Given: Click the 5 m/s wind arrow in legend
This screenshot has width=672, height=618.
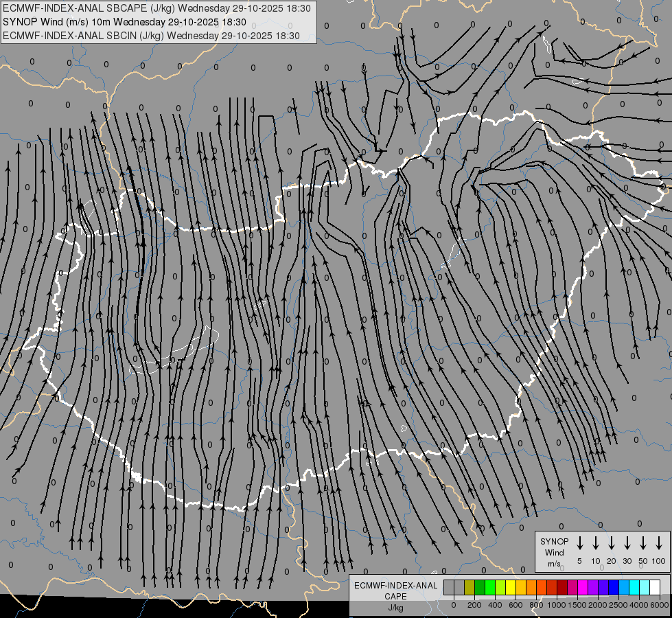Looking at the screenshot, I should coord(579,543).
